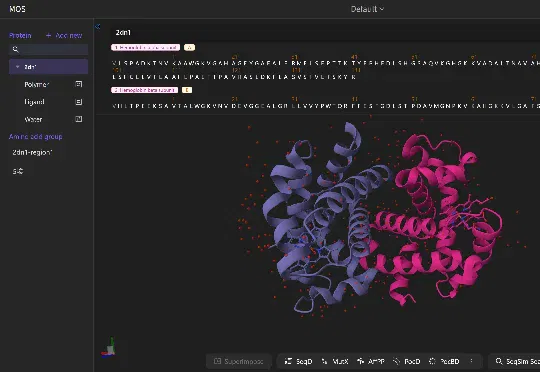Click the Add new link
The height and width of the screenshot is (372, 540).
tap(69, 35)
